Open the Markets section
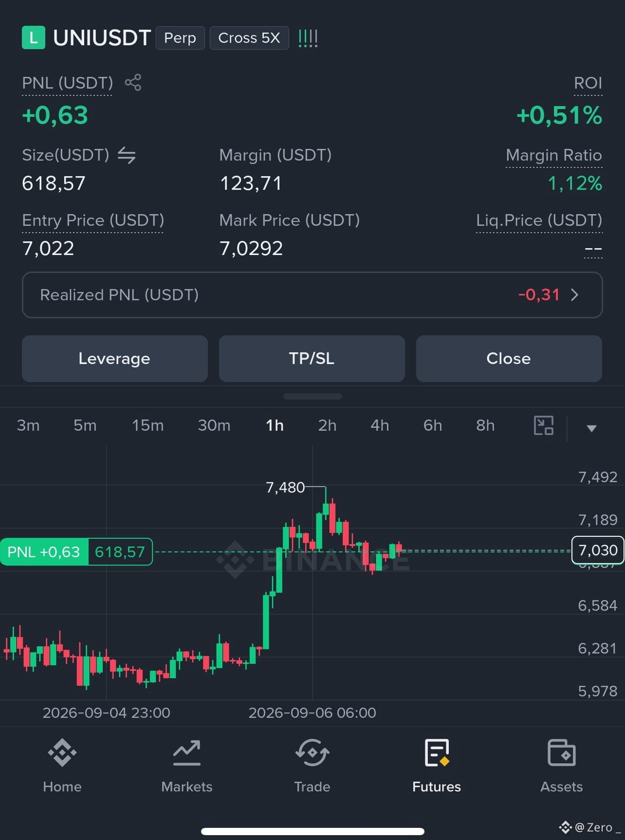 tap(187, 766)
